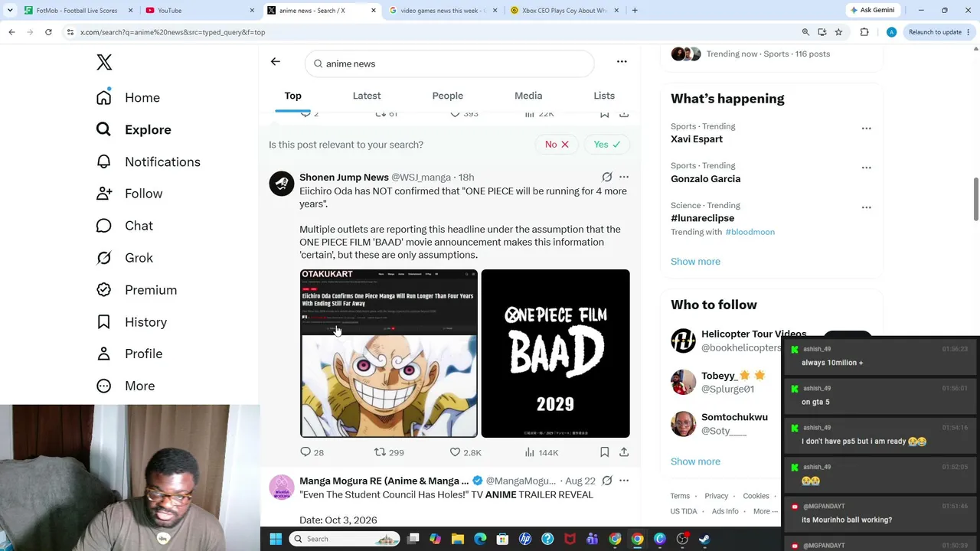Screen dimensions: 980x551
Task: Open the Otakukart article screenshot image
Action: (389, 354)
